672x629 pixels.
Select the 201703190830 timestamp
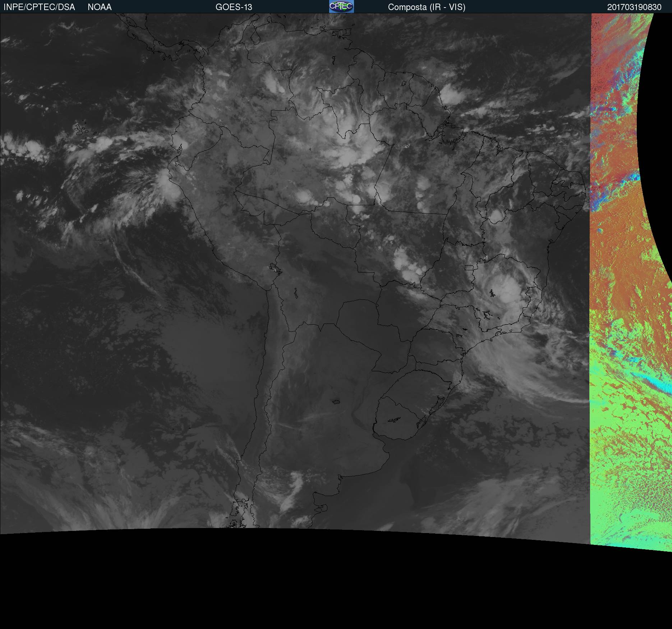pos(634,7)
